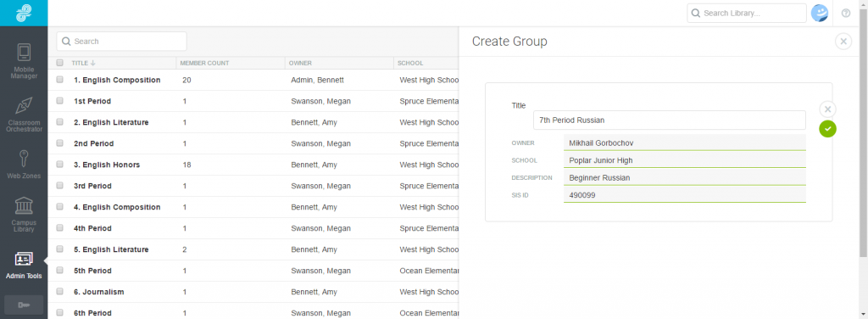
Task: Click the Search Library field
Action: click(746, 14)
